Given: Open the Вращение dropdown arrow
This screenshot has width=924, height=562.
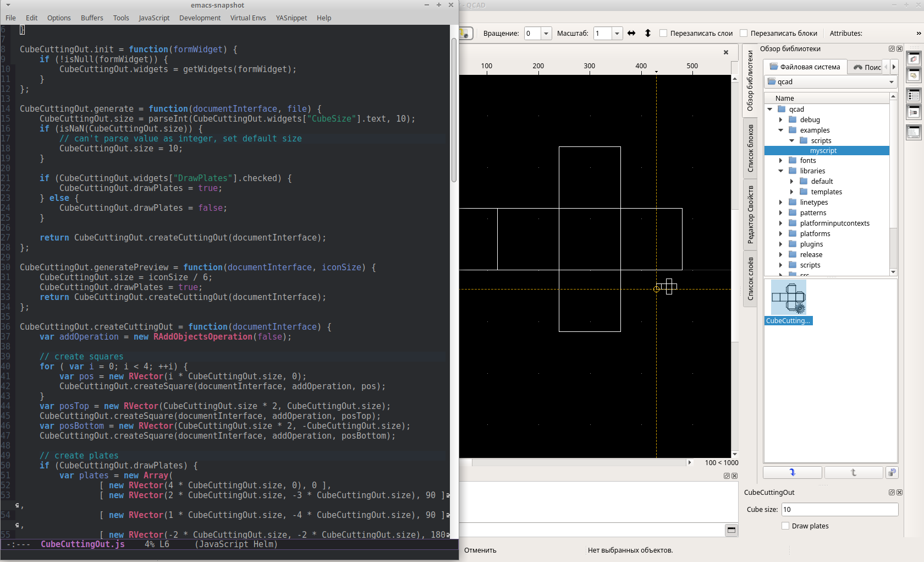Looking at the screenshot, I should tap(545, 33).
